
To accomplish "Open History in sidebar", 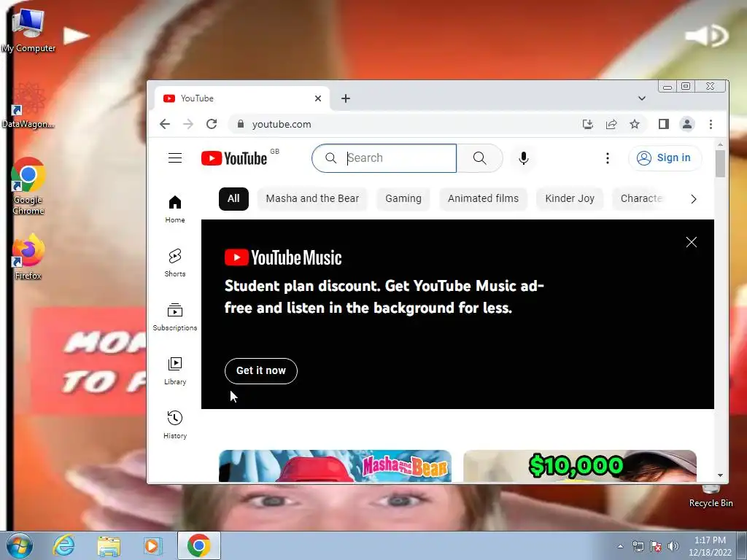I will click(x=175, y=425).
